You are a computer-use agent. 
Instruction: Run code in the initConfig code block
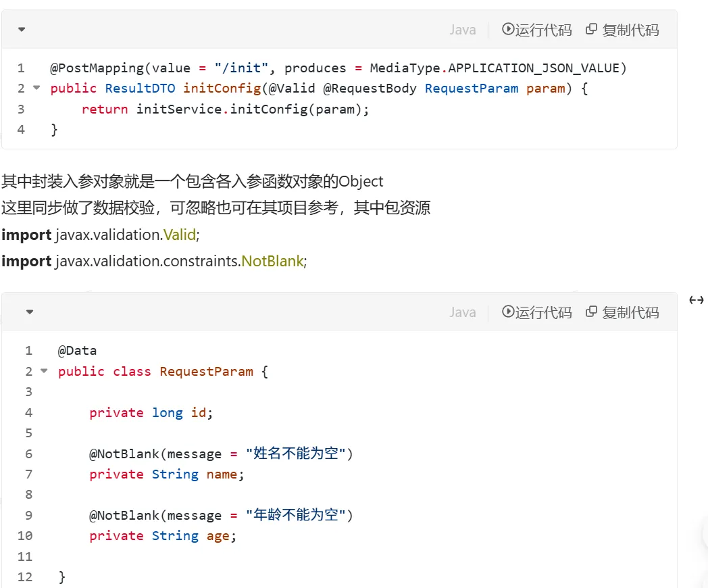click(x=537, y=30)
